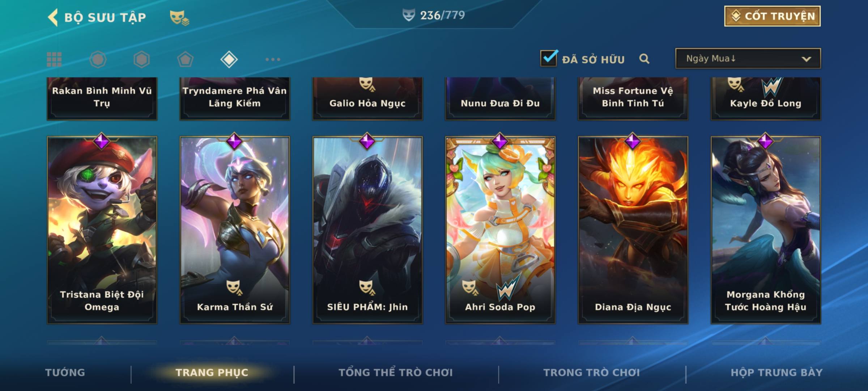868x391 pixels.
Task: Click the Cốt Truyện button
Action: pyautogui.click(x=773, y=16)
